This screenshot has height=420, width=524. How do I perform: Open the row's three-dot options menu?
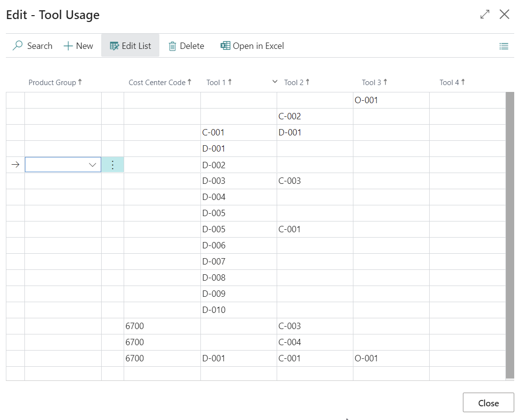(112, 165)
